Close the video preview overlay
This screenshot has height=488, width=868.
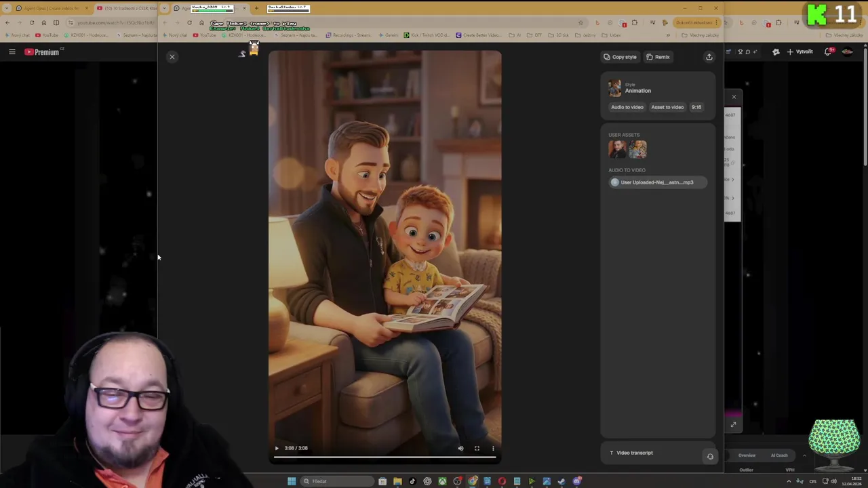172,57
